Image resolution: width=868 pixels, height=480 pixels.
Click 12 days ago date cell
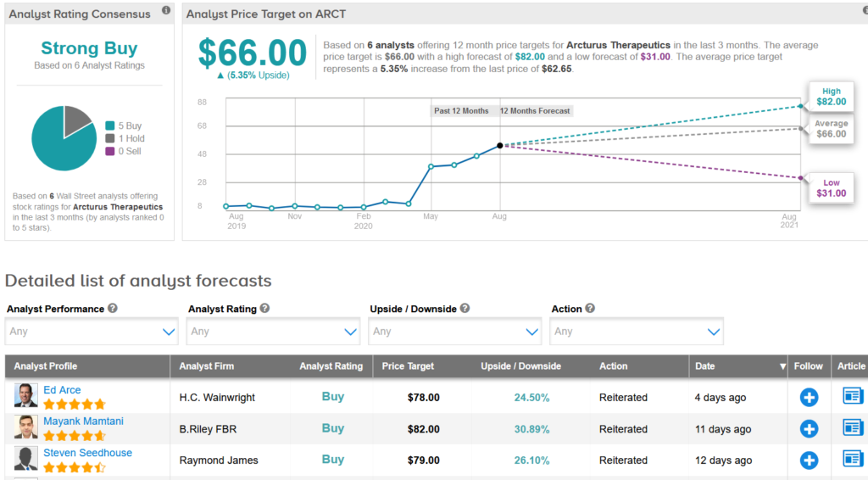click(724, 460)
